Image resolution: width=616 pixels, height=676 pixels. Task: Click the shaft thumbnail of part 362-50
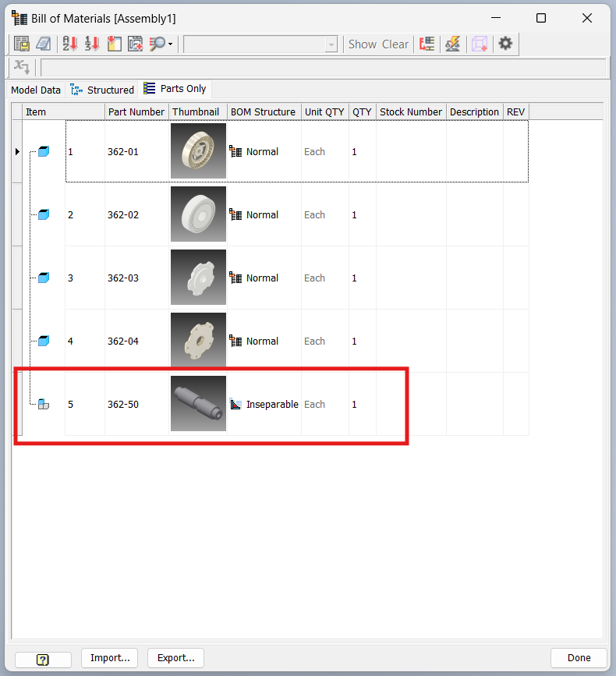tap(198, 404)
